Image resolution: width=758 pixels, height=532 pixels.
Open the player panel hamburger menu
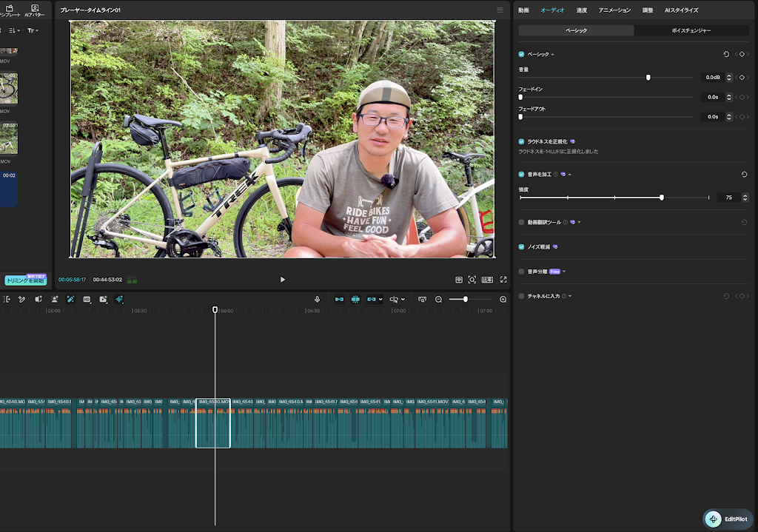(x=500, y=10)
